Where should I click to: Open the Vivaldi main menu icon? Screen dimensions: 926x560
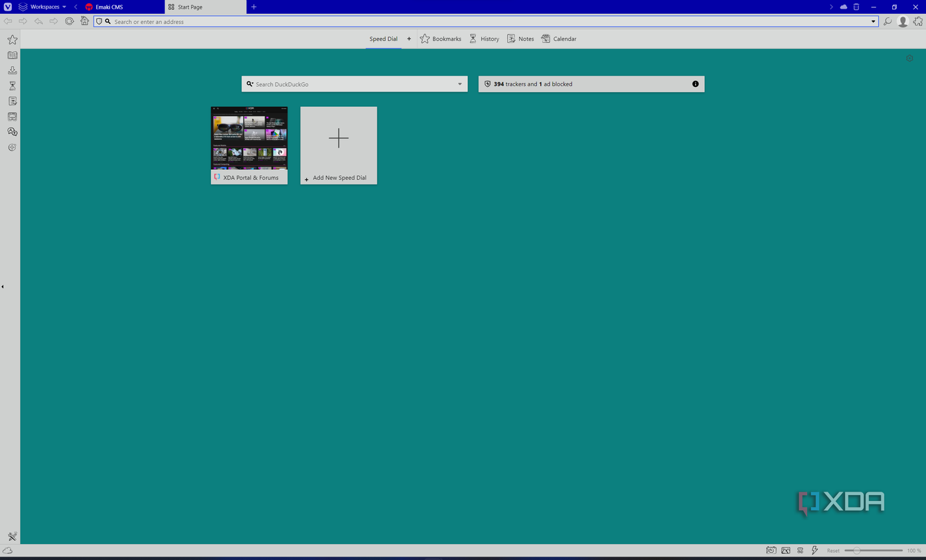pos(8,7)
